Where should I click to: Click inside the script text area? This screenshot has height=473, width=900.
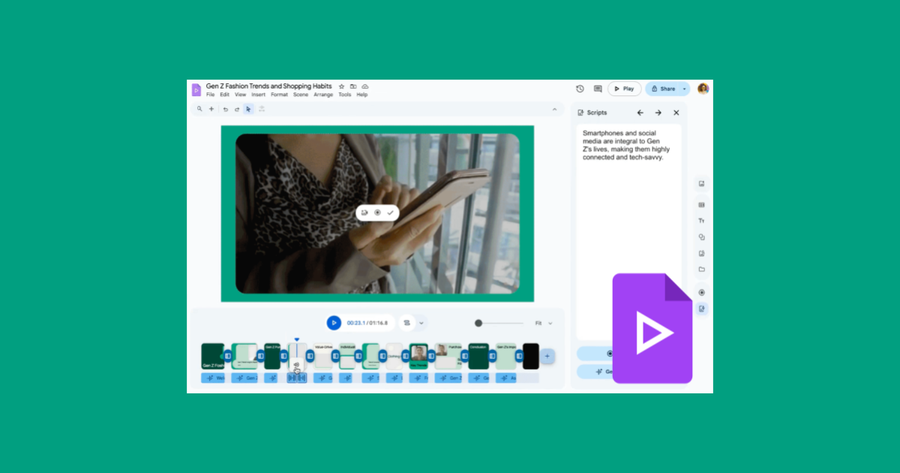(x=629, y=232)
